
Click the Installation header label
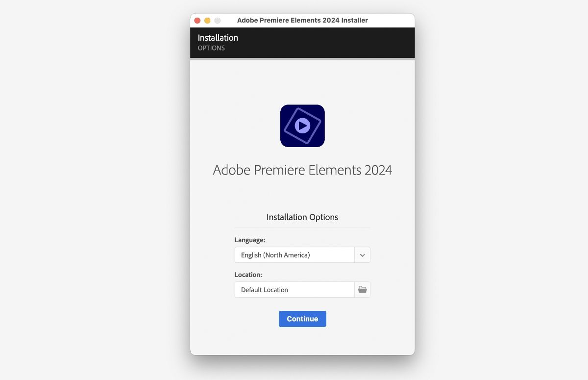click(x=218, y=37)
